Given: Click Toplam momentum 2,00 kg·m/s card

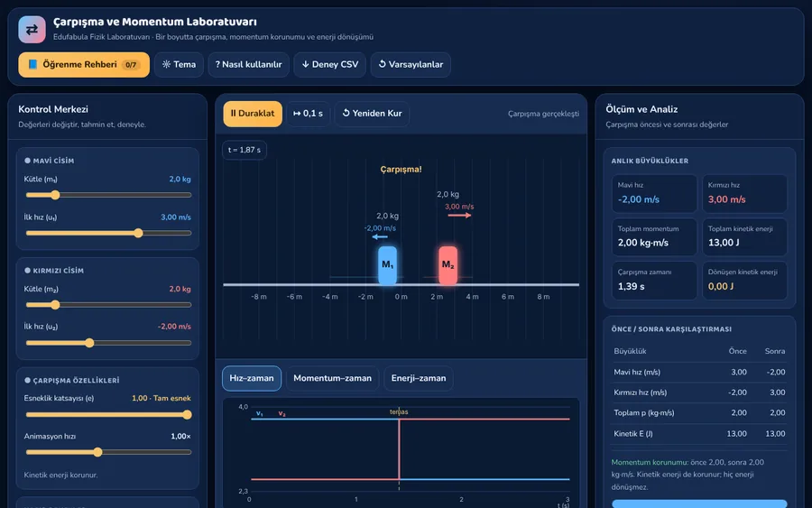Looking at the screenshot, I should tap(654, 236).
